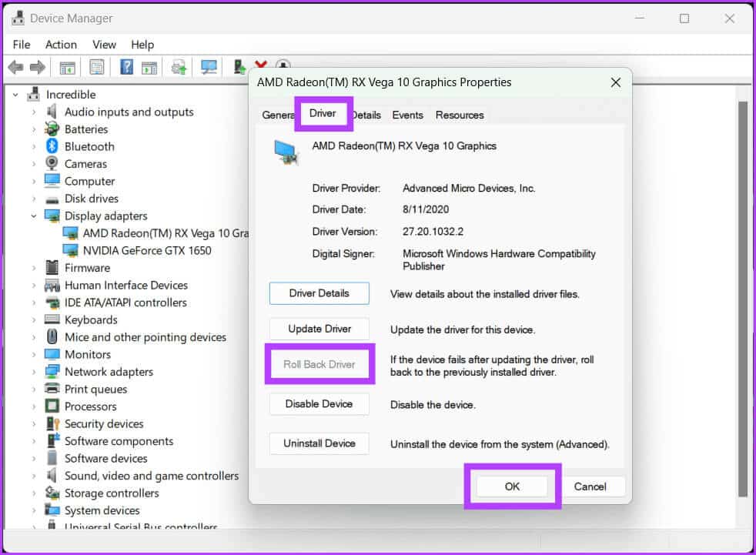Select the Bluetooth icon in device tree
Viewport: 756px width, 555px height.
52,146
